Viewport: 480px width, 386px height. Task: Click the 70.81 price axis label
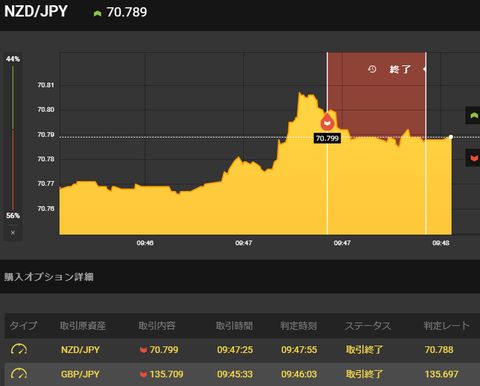46,85
